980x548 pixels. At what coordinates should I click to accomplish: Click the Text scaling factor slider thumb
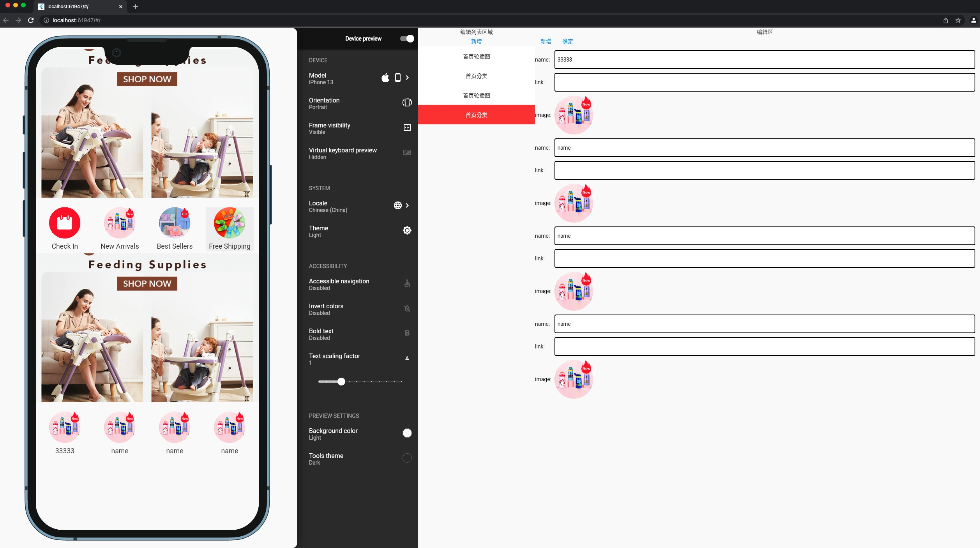coord(341,382)
